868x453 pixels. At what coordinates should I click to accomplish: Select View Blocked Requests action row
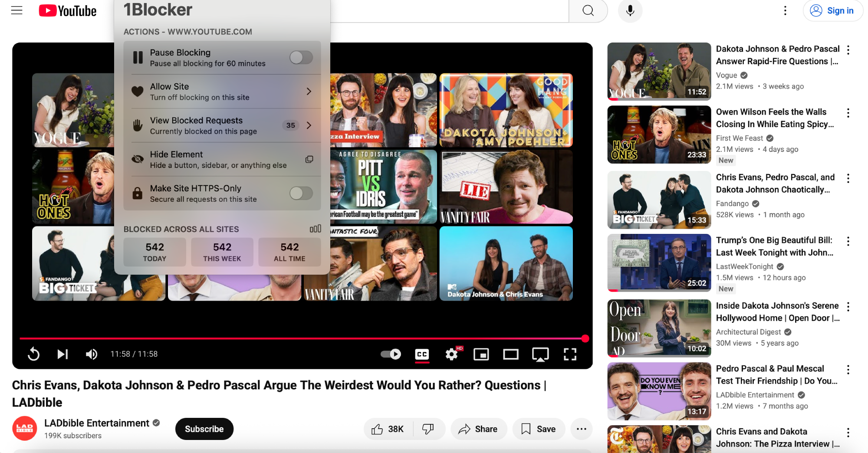point(222,125)
